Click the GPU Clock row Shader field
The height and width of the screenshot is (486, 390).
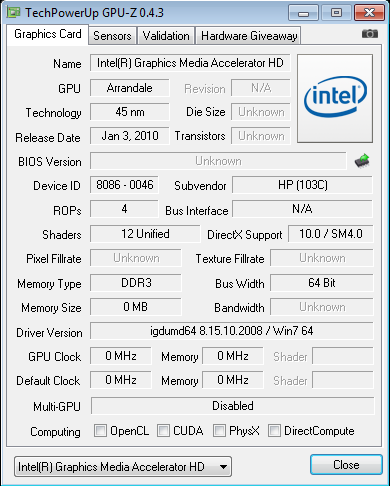[343, 356]
